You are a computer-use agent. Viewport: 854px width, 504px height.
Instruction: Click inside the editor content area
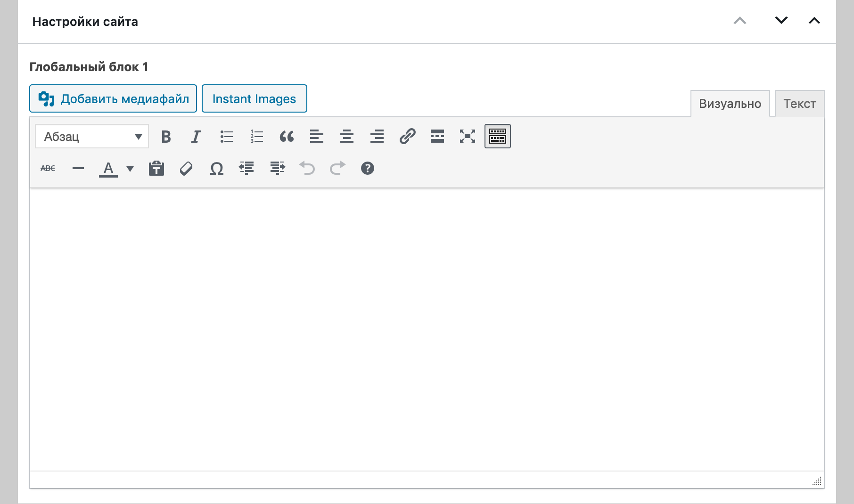(x=427, y=330)
